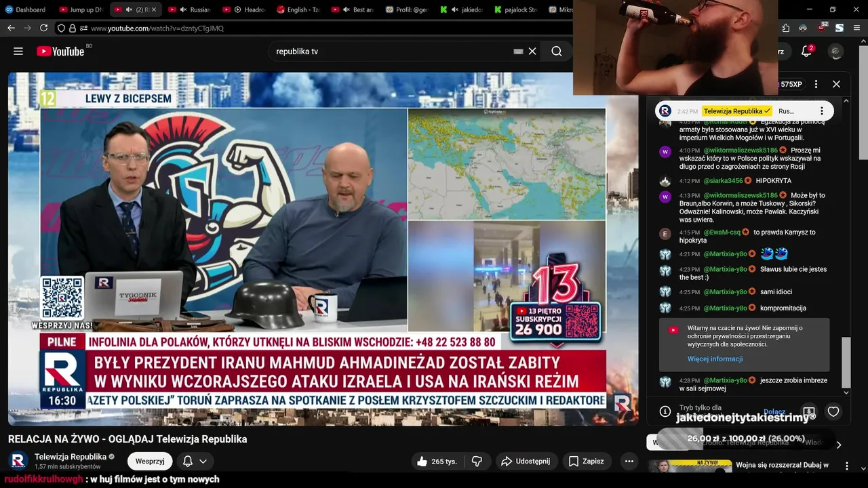Screen dimensions: 868x488
Task: Open YouTube notifications bell
Action: (x=807, y=52)
